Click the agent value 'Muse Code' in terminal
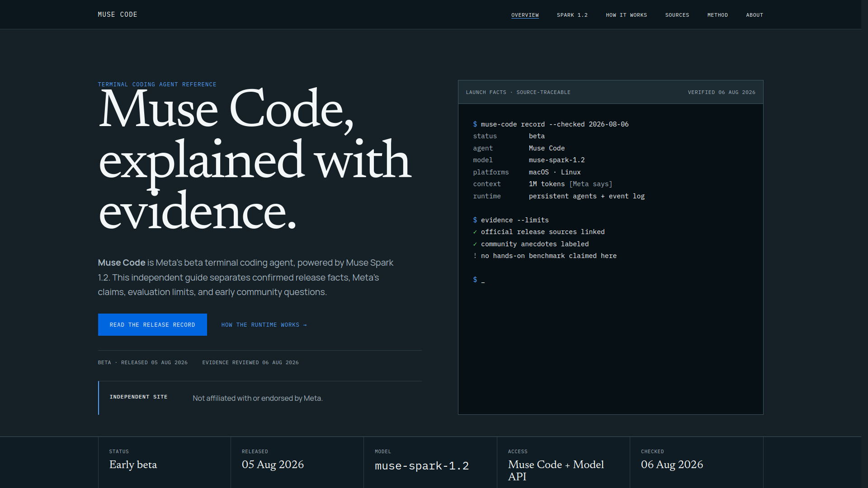This screenshot has height=488, width=868. click(x=547, y=148)
